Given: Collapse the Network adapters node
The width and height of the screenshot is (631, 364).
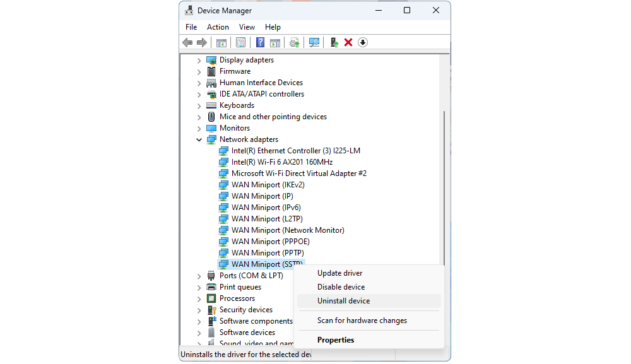Looking at the screenshot, I should (x=199, y=139).
